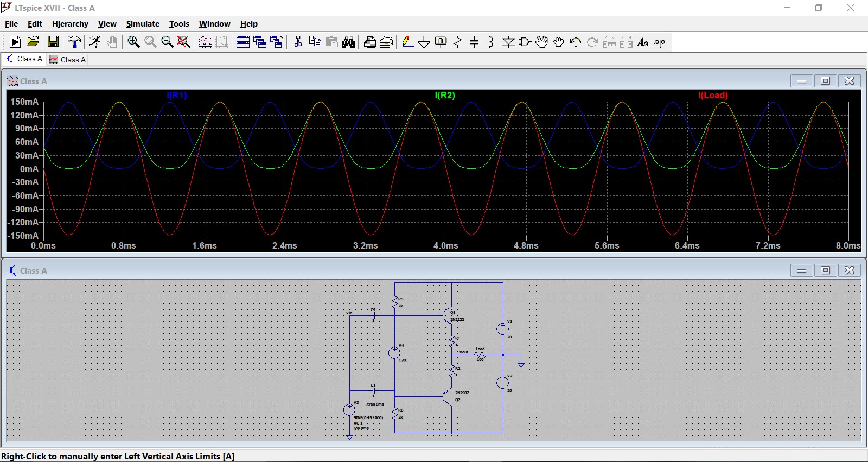Cascade windows with the Cascade icon
This screenshot has height=462, width=868.
coord(260,42)
